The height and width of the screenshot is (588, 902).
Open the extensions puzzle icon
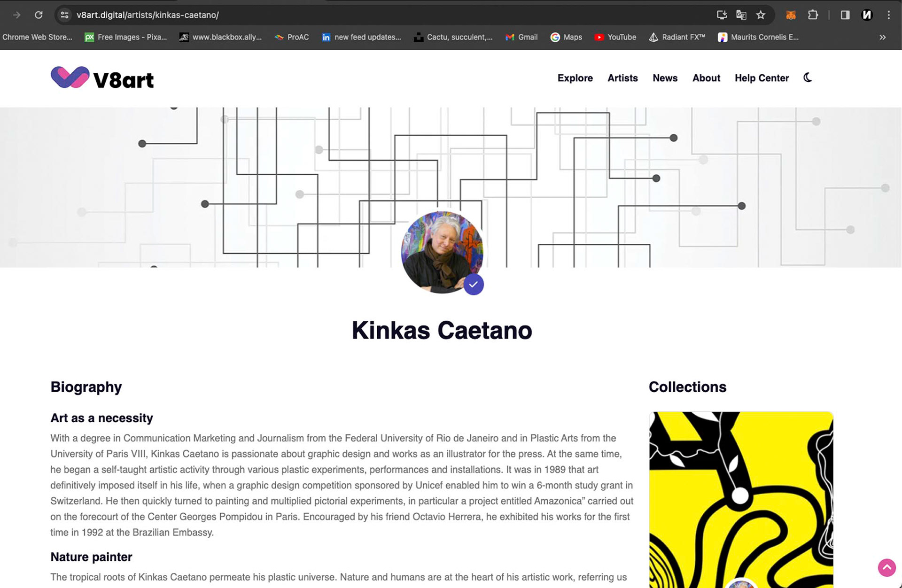(x=813, y=15)
